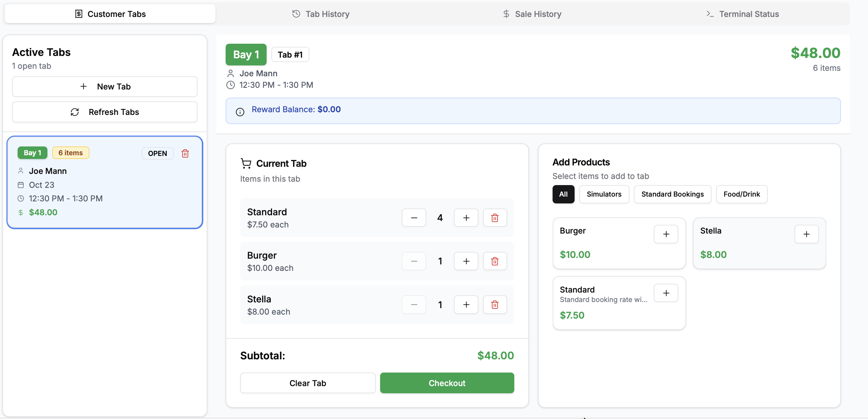Add Burger product to the tab
Viewport: 868px width, 419px height.
[666, 234]
